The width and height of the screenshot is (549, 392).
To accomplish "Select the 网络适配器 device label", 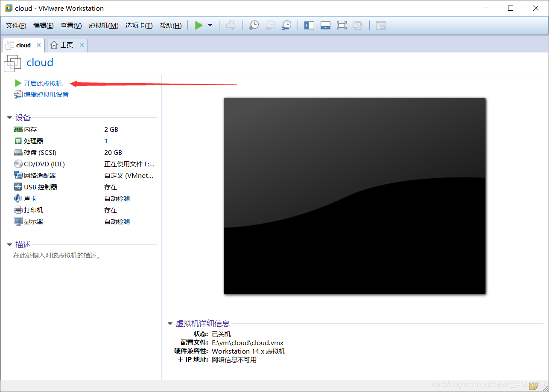I will tap(40, 175).
